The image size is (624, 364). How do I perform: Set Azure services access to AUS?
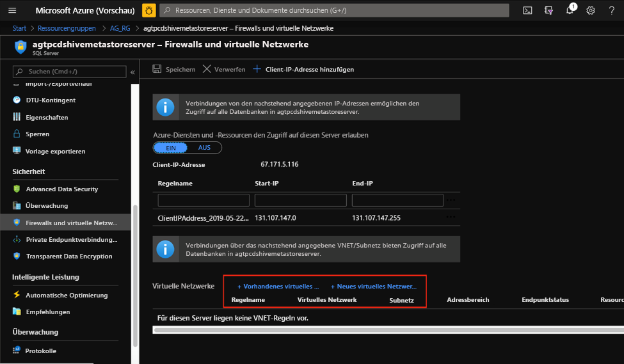204,148
